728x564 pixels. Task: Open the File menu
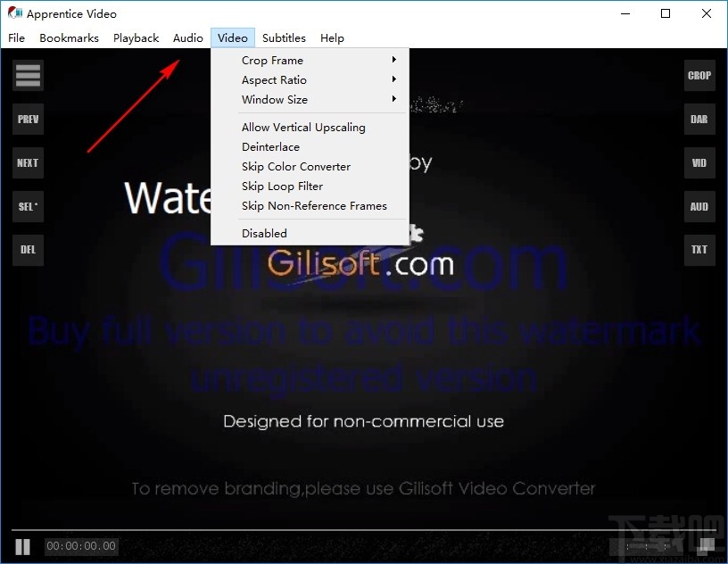[16, 38]
